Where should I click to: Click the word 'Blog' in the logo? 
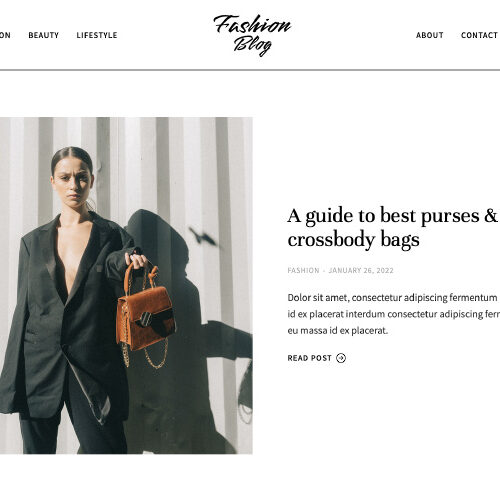click(x=252, y=46)
